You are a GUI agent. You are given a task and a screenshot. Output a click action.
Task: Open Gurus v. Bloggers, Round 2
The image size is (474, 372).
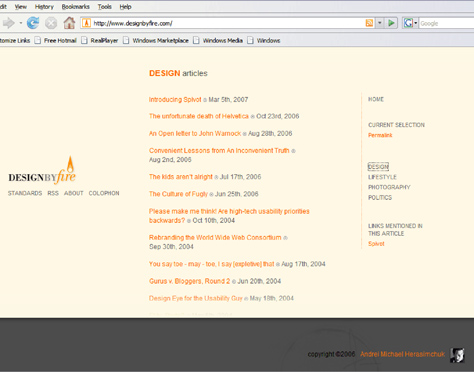point(189,281)
